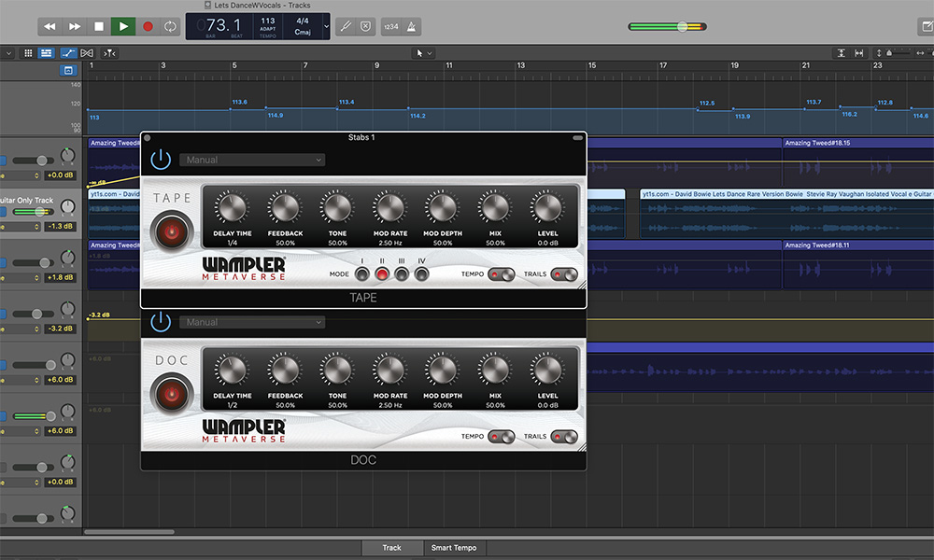
Task: Toggle the TAPE plugin power button
Action: (161, 160)
